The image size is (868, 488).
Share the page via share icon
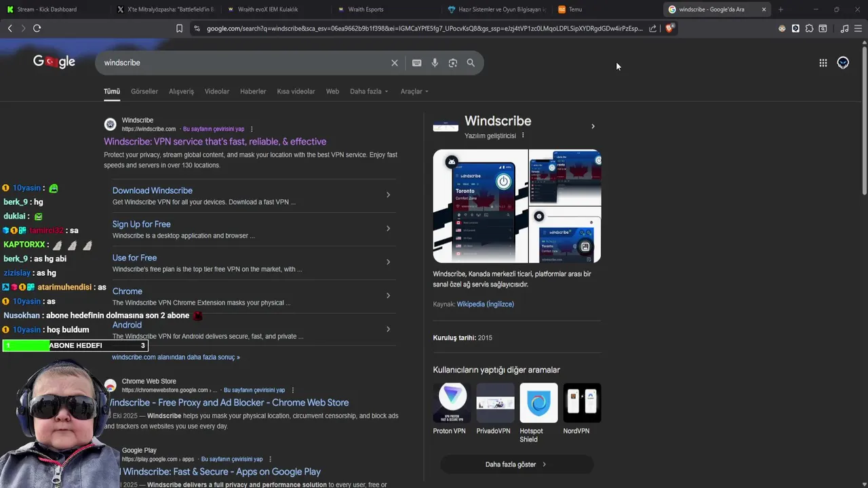pos(652,28)
